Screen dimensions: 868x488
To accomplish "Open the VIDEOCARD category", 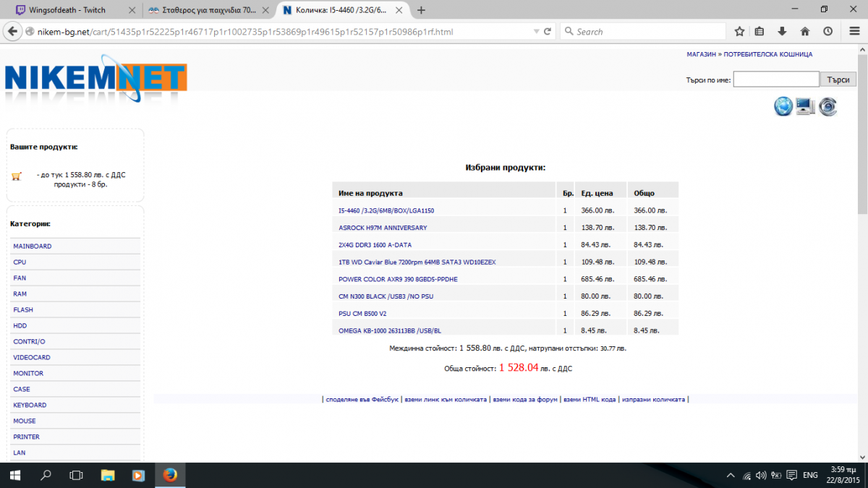I will [x=31, y=357].
